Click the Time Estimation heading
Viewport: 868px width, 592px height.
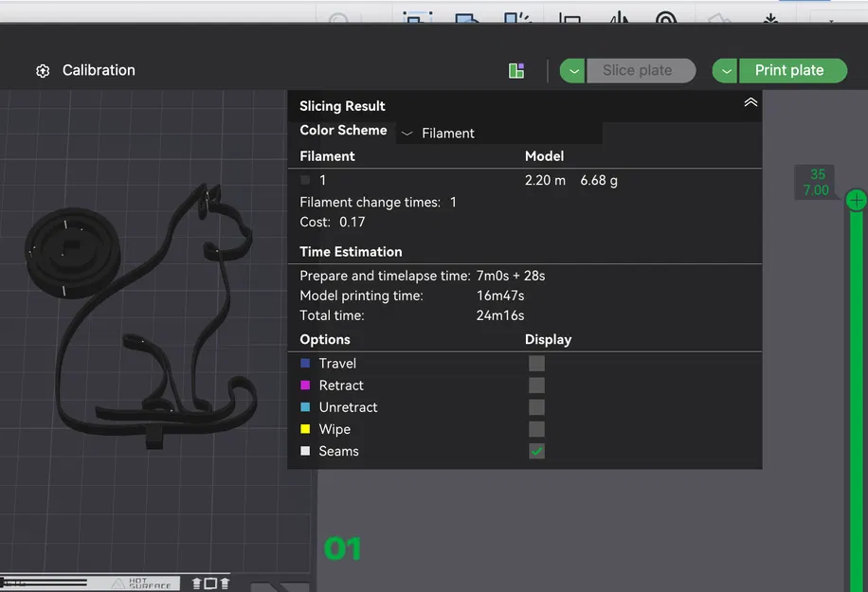tap(351, 252)
